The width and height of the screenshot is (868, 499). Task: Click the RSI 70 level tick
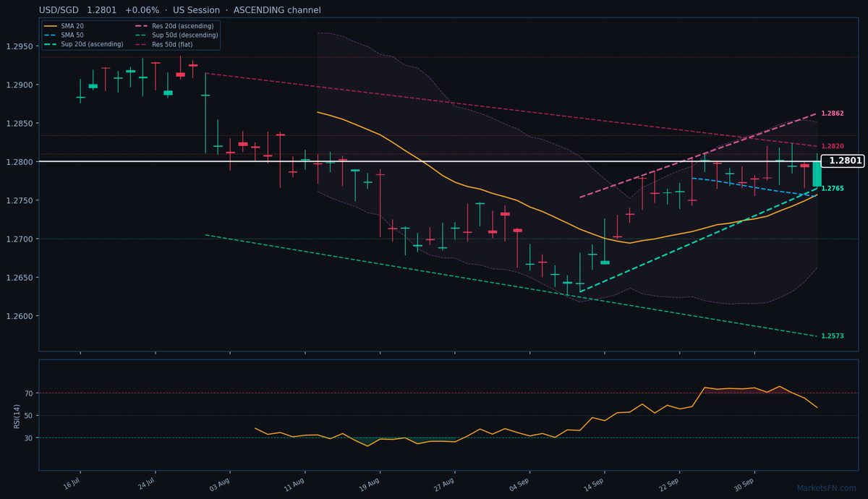(29, 393)
